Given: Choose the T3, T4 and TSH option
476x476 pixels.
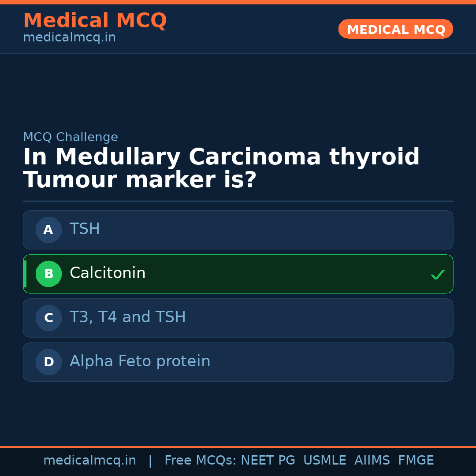Looking at the screenshot, I should [238, 318].
